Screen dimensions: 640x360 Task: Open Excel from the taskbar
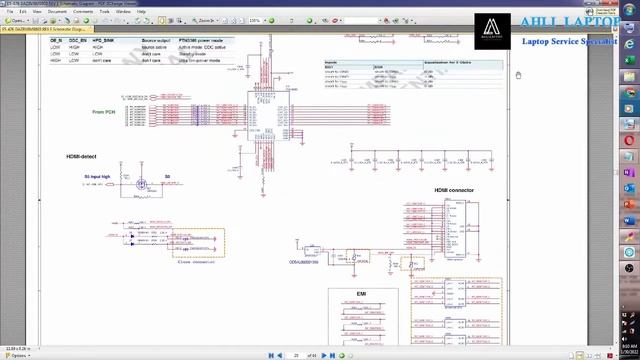click(629, 60)
